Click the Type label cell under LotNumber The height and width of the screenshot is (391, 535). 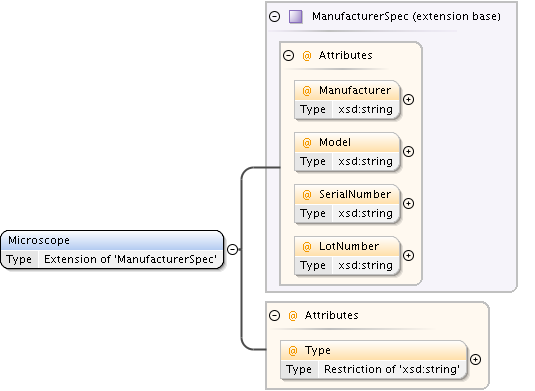point(313,266)
